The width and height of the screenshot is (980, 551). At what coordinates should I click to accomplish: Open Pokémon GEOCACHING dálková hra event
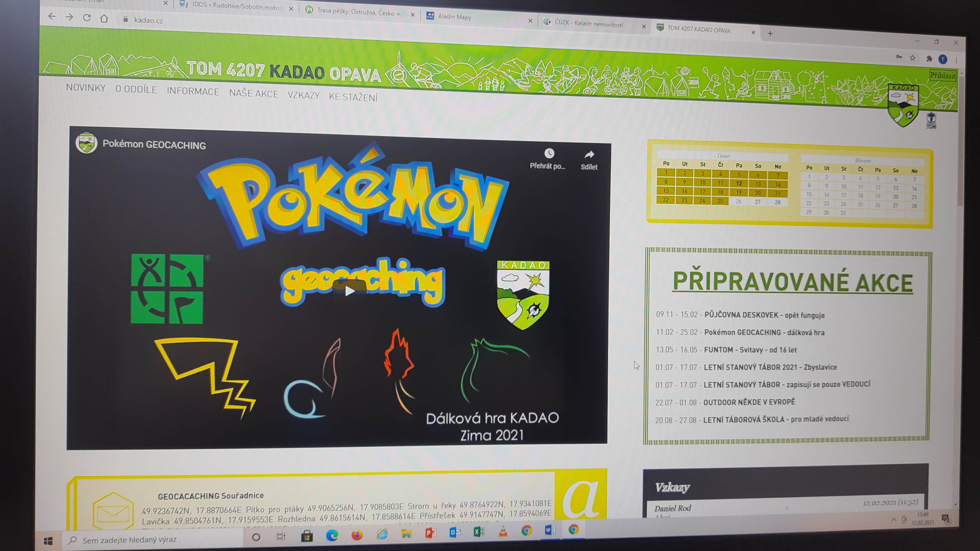[764, 332]
